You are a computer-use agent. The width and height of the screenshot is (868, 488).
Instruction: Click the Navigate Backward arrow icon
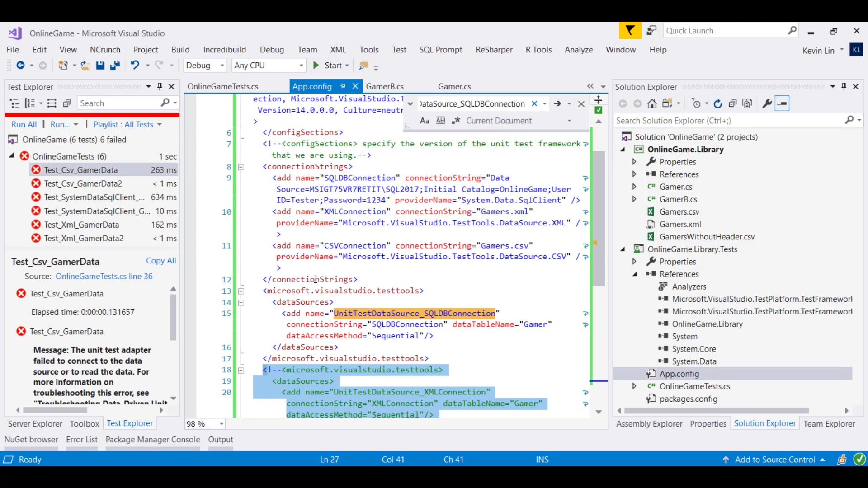pos(22,65)
